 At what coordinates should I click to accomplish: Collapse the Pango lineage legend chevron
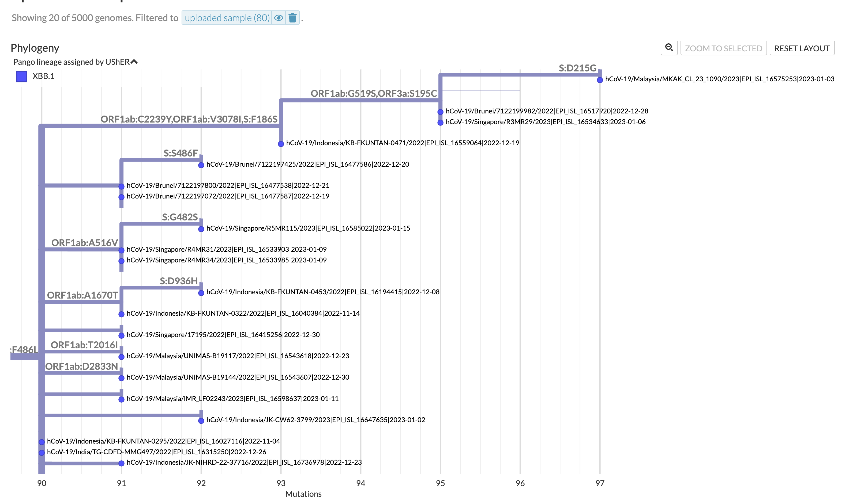(134, 62)
